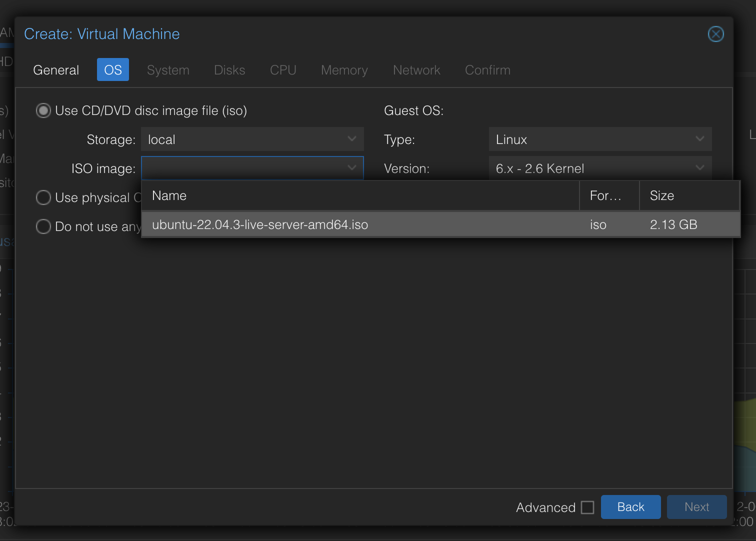The height and width of the screenshot is (541, 756).
Task: Switch to the Memory tab
Action: 344,70
